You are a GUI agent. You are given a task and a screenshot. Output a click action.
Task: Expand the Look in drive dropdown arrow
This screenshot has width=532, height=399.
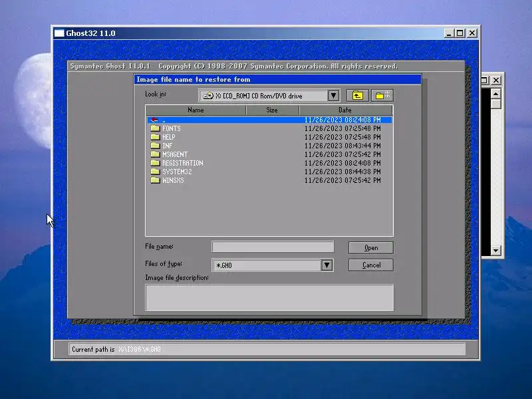(x=334, y=96)
